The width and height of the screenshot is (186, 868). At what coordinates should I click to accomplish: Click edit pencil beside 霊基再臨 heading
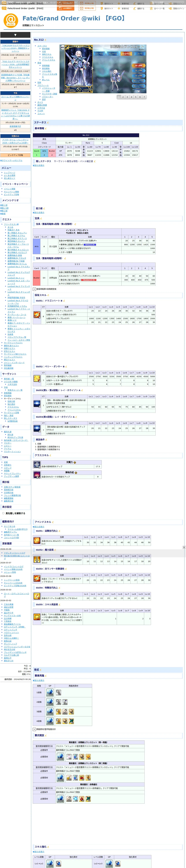click(46, 676)
